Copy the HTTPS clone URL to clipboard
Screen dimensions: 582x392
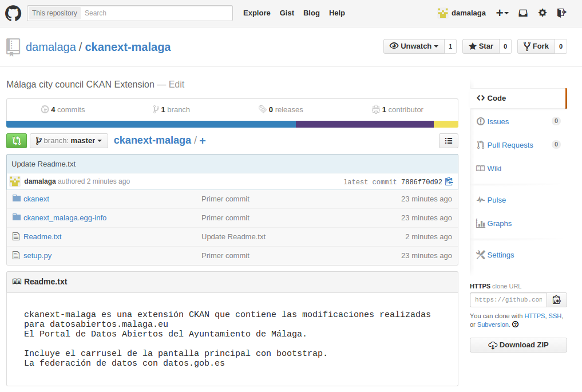click(557, 299)
